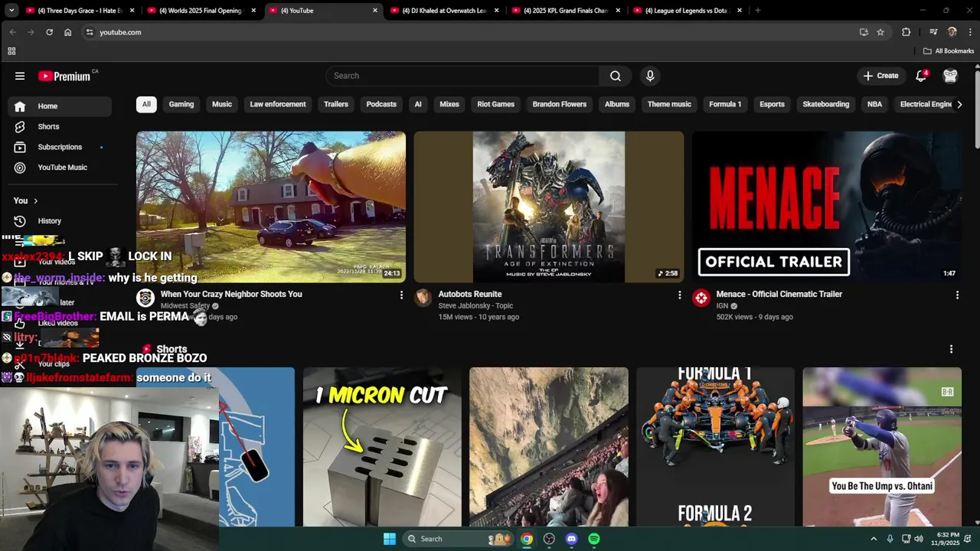Switch to League of Legends vs Dota tab
Screen dimensions: 980x551
point(687,11)
